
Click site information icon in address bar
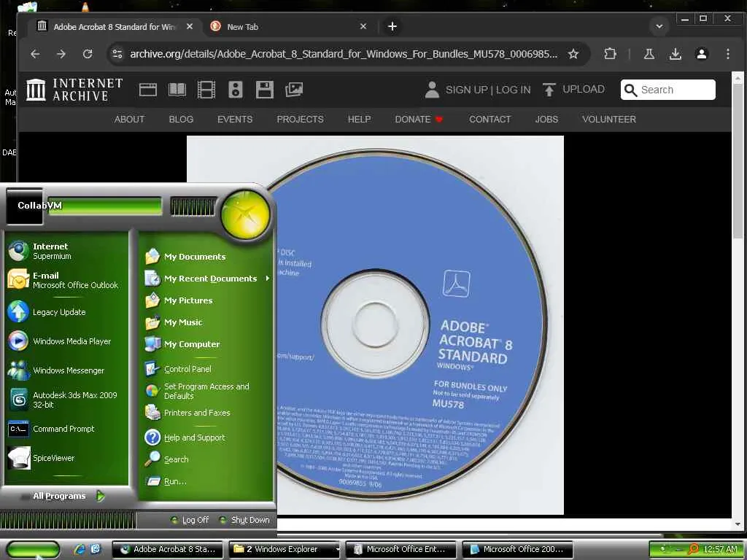coord(117,54)
